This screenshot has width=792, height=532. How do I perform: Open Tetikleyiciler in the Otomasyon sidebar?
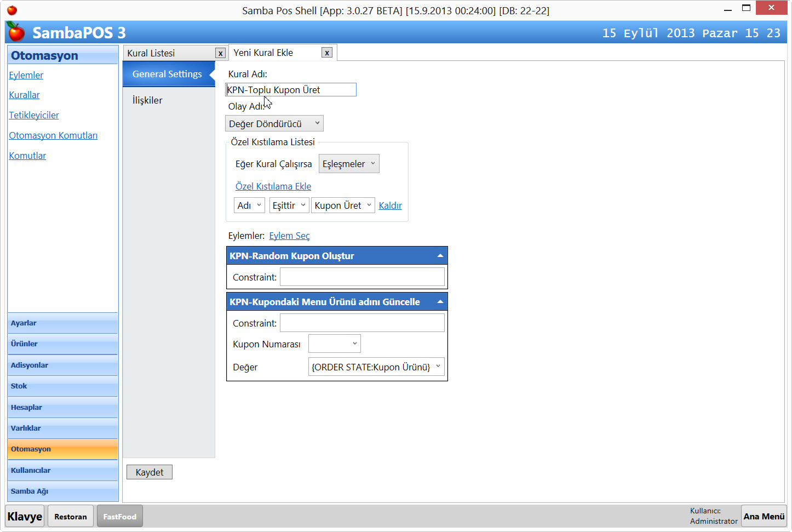(x=34, y=115)
